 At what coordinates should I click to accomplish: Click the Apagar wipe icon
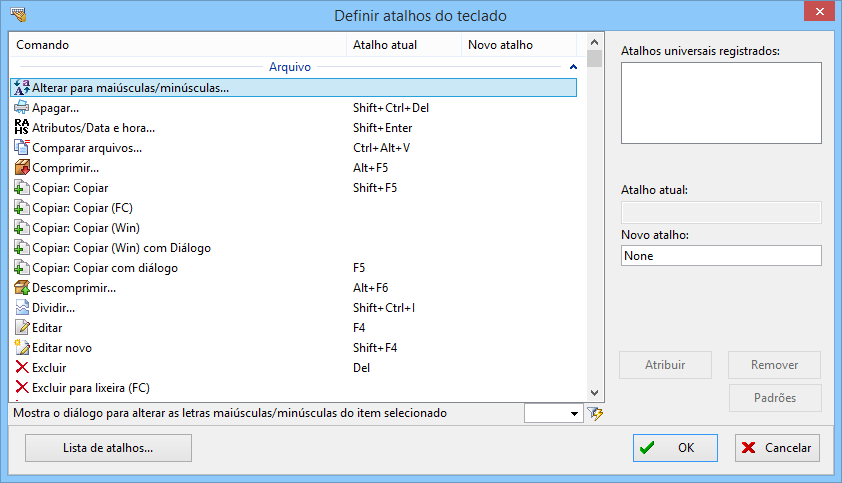[21, 107]
